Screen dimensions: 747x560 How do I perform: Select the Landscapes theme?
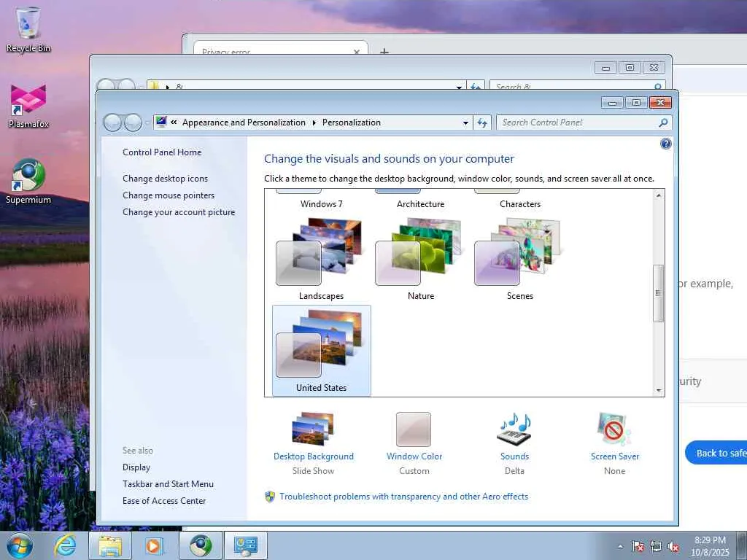pos(321,259)
